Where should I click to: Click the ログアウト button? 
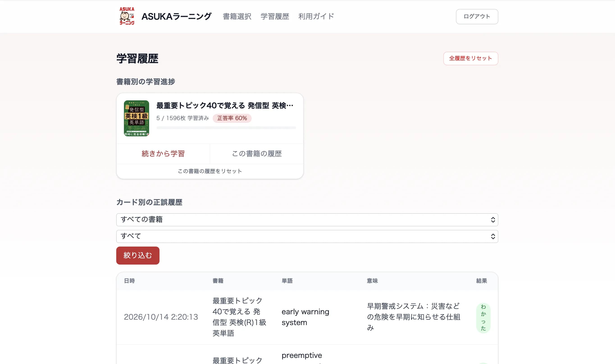(477, 16)
